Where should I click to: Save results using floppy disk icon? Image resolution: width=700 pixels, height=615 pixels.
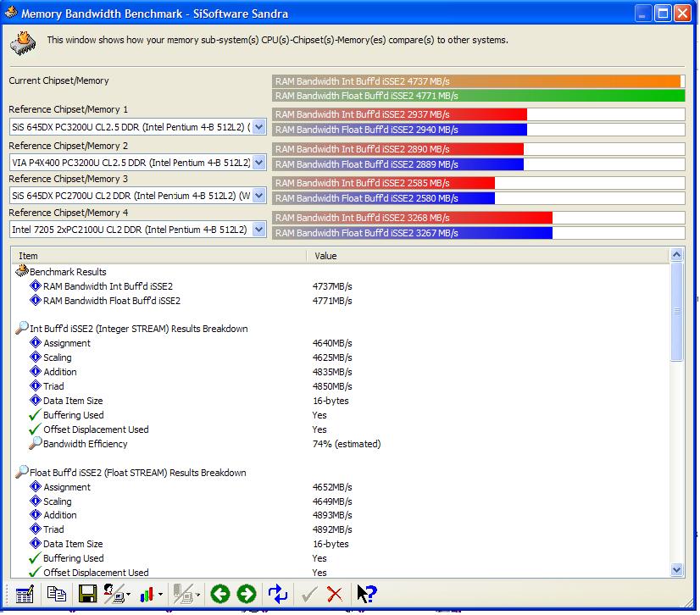point(87,594)
